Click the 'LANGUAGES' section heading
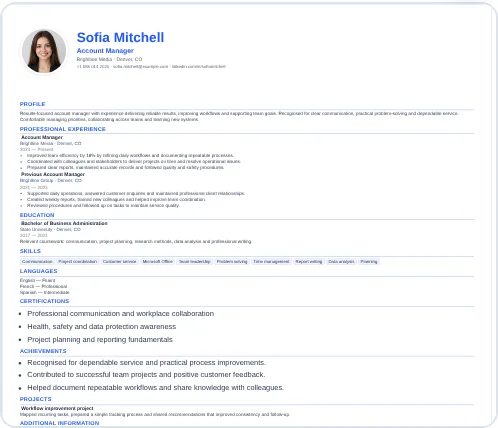The height and width of the screenshot is (428, 498). (38, 271)
